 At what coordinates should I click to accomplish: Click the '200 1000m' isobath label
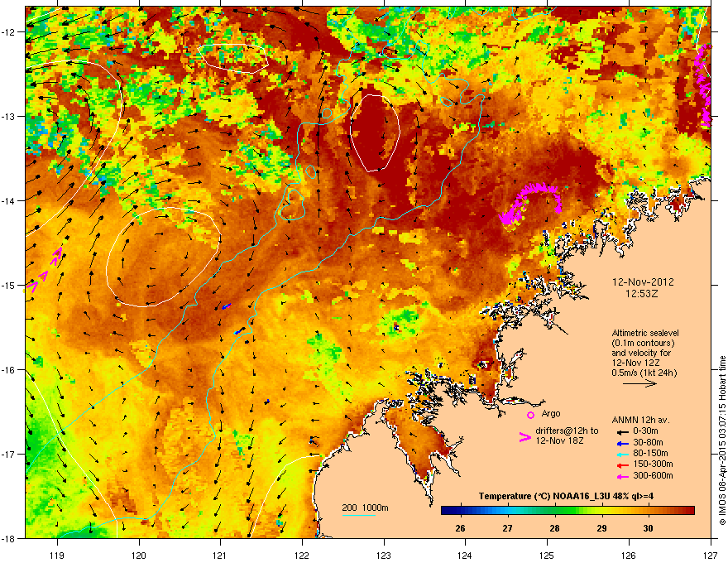click(x=365, y=508)
